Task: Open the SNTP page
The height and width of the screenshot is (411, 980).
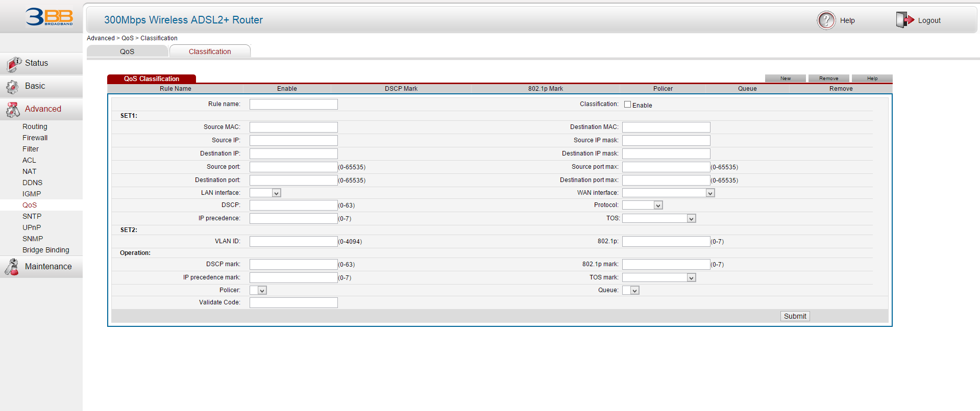Action: (x=32, y=216)
